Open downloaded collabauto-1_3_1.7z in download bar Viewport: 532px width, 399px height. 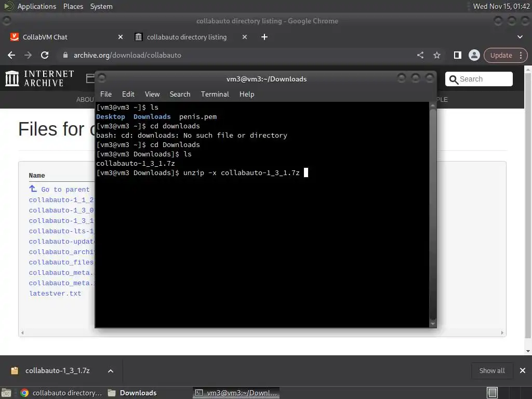pyautogui.click(x=57, y=370)
